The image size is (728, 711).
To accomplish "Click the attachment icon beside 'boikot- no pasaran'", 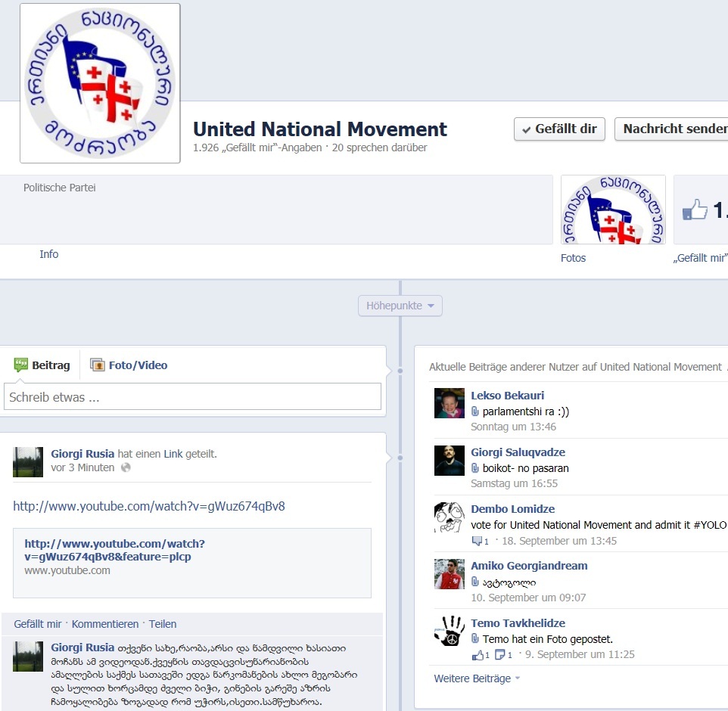I will 474,467.
